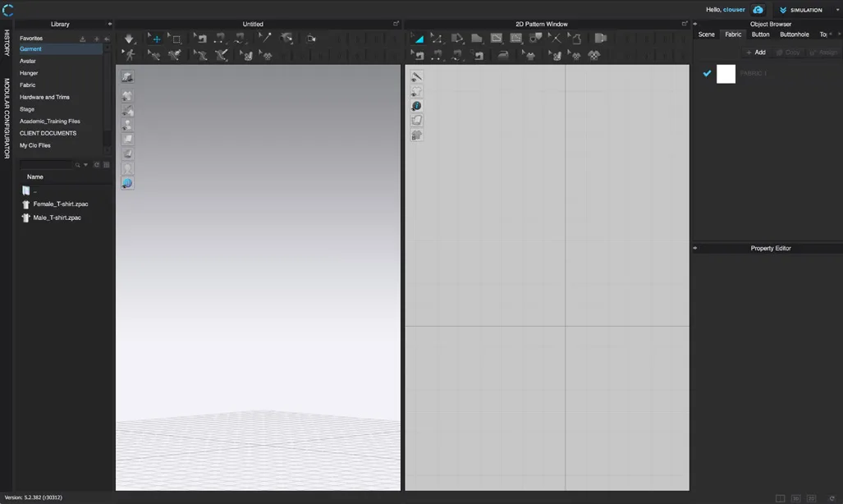Select the Internal Rectangle dashed tool

tap(516, 39)
